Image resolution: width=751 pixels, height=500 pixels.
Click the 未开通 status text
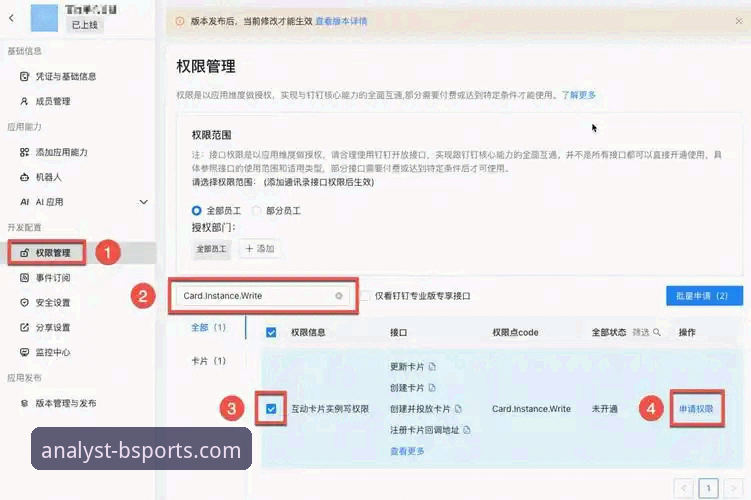click(x=604, y=409)
